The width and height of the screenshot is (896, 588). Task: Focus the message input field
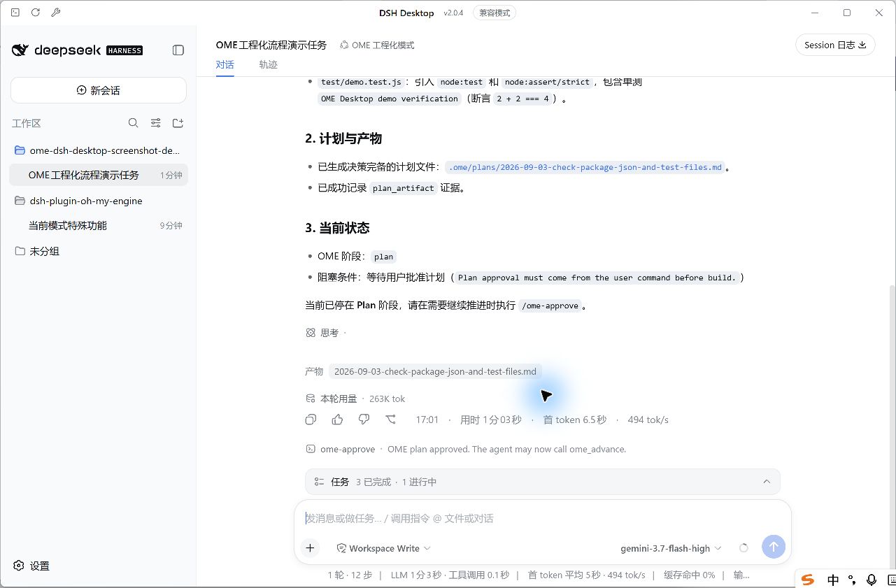pos(542,518)
